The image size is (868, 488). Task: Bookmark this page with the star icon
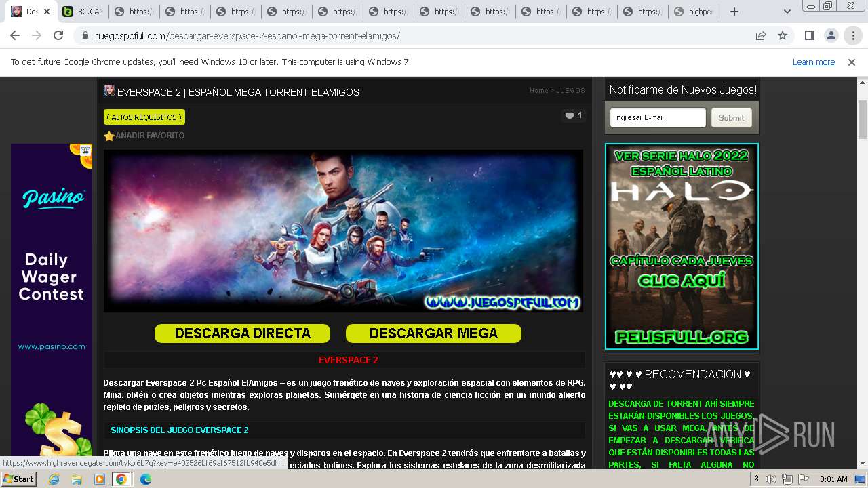click(783, 35)
